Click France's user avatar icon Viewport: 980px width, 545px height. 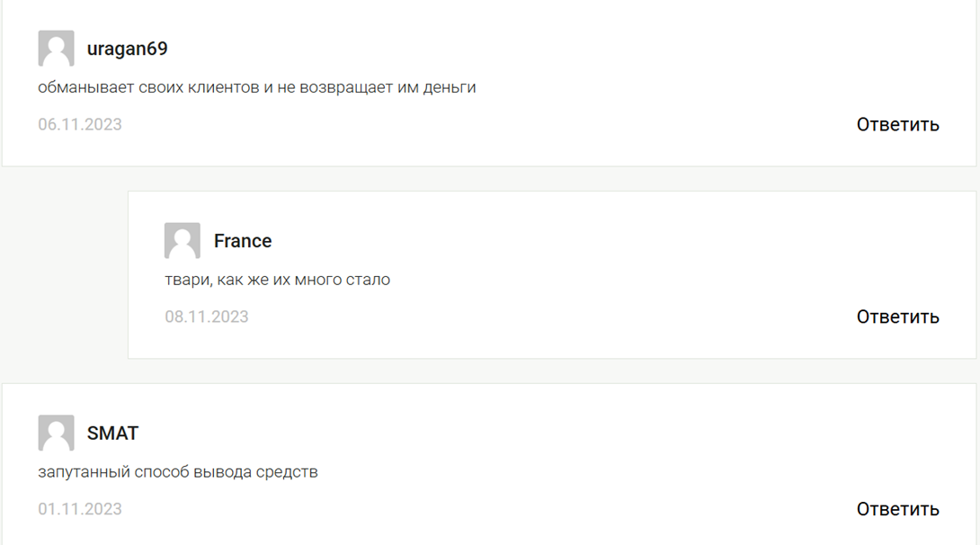[x=182, y=241]
